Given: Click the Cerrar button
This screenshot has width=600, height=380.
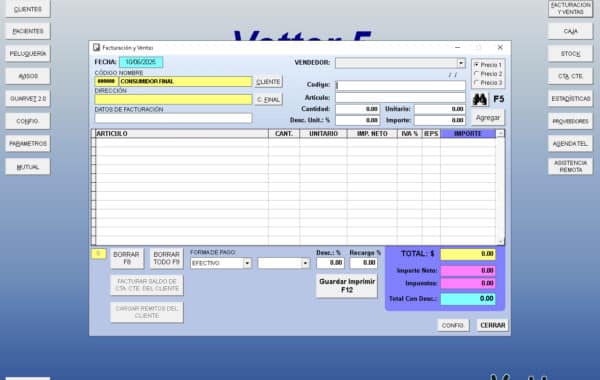Looking at the screenshot, I should pyautogui.click(x=492, y=325).
